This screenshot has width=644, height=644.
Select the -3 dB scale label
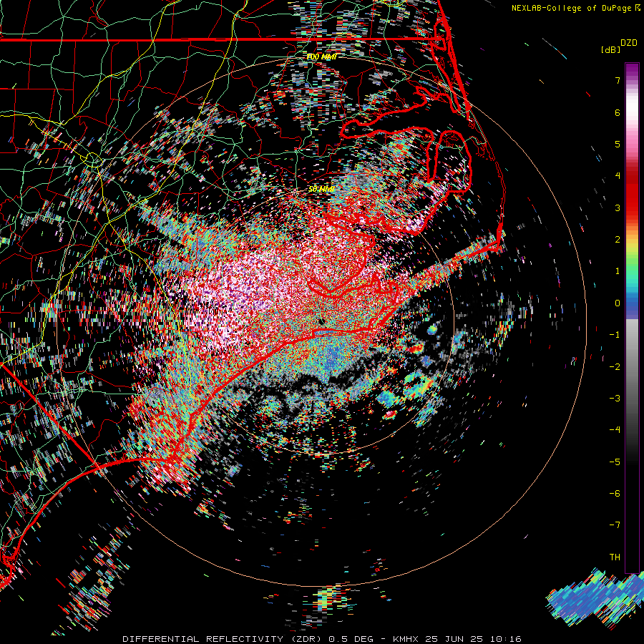tap(615, 399)
